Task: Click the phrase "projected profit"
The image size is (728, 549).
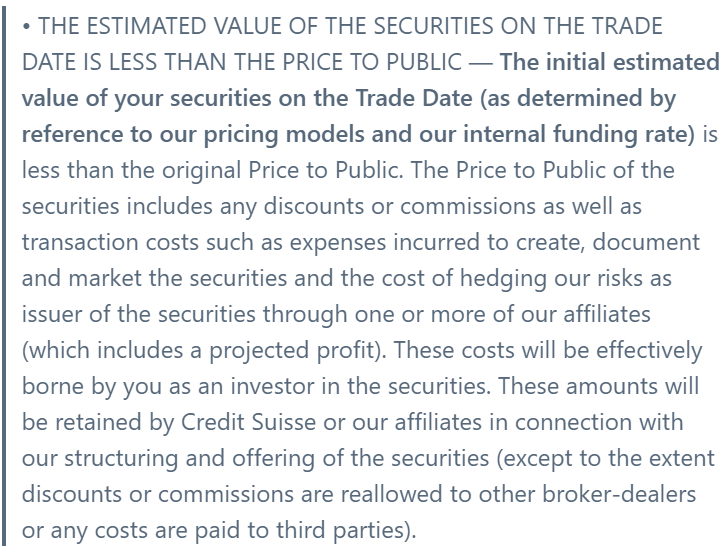Action: [x=292, y=350]
